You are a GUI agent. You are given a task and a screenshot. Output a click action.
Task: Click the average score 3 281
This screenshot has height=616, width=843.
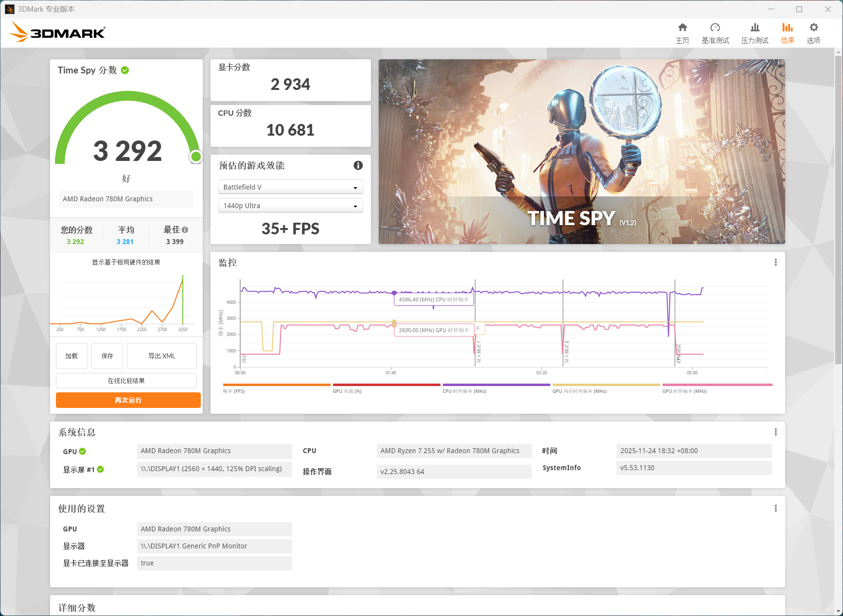point(125,242)
